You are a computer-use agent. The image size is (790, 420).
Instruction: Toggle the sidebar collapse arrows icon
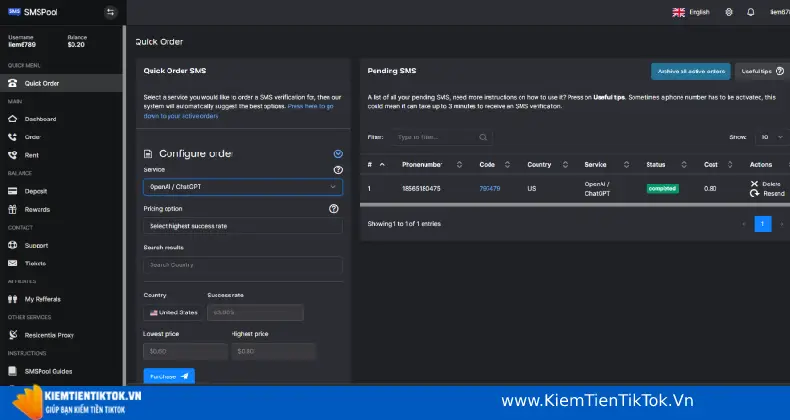pos(110,13)
